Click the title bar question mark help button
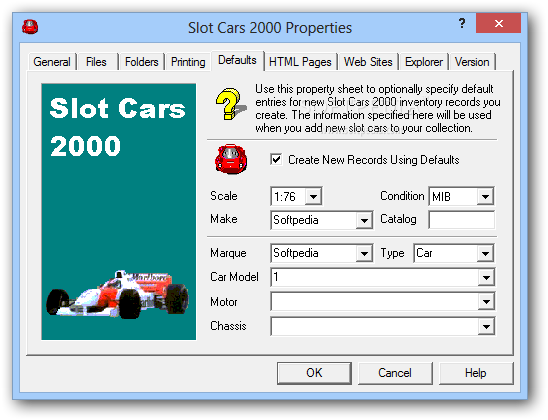 [462, 23]
